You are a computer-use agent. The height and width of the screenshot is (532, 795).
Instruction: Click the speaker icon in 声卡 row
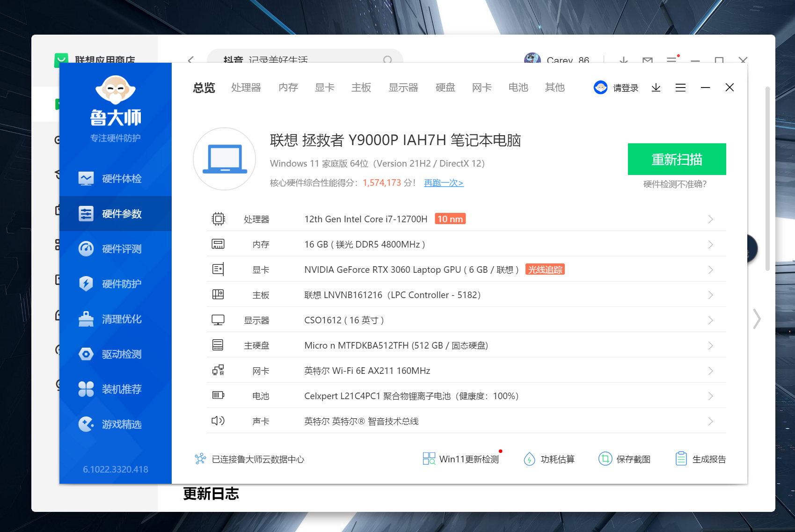tap(218, 421)
